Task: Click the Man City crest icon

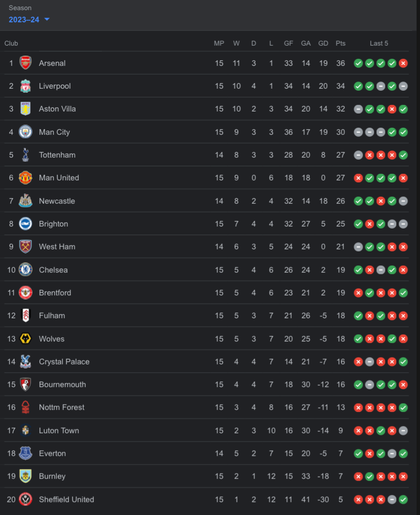Action: click(x=25, y=132)
